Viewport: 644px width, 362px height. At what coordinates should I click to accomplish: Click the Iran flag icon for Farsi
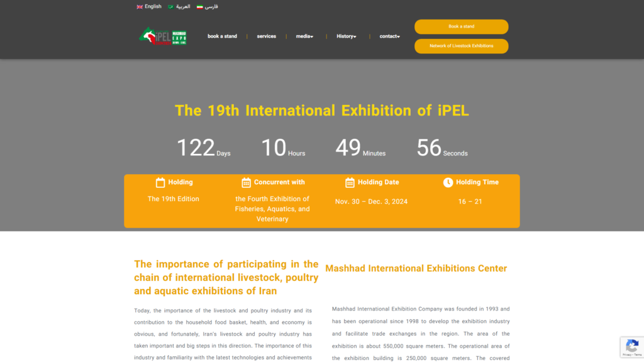click(x=199, y=6)
